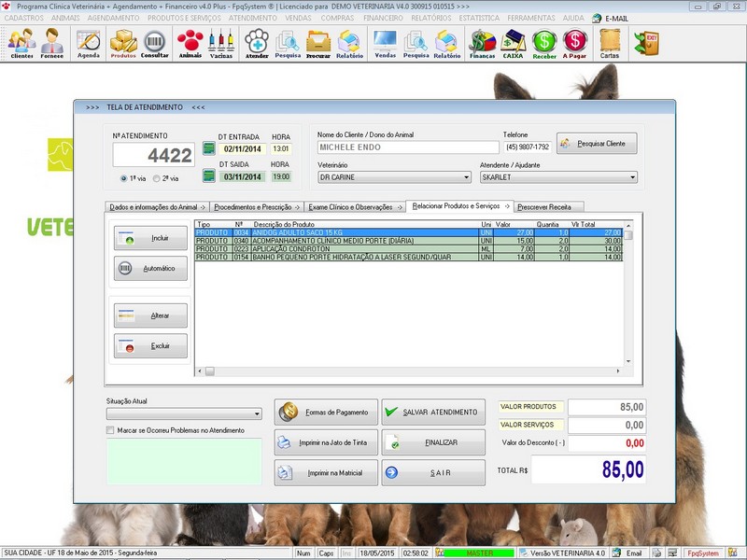Click the A Pagar red dollar icon
This screenshot has height=560, width=747.
tap(574, 43)
